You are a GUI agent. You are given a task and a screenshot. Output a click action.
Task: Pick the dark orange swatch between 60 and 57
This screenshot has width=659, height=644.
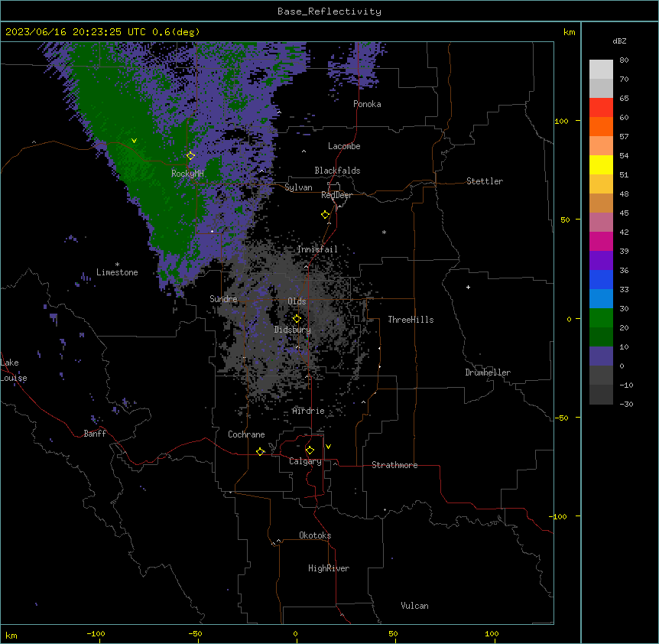pos(601,126)
